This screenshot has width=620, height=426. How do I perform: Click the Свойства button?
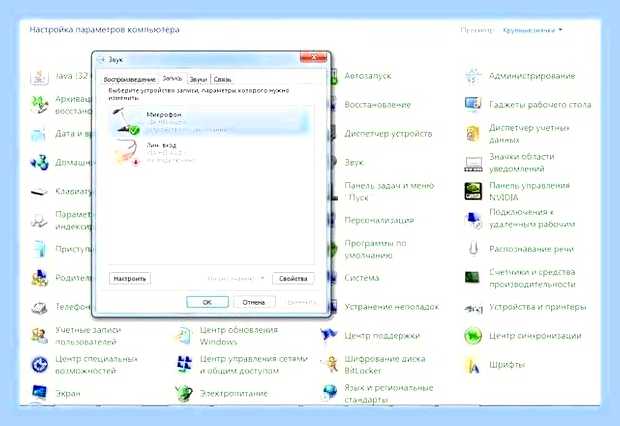(x=293, y=279)
